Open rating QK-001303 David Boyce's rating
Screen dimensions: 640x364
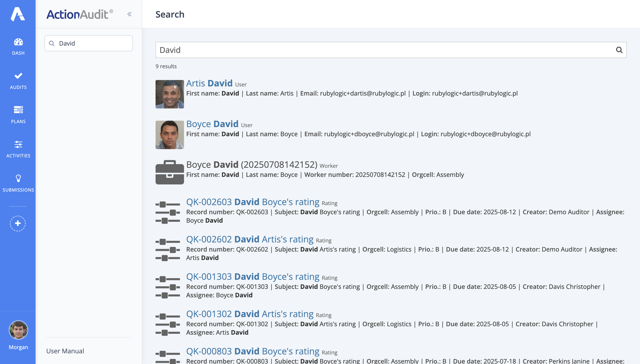point(253,276)
